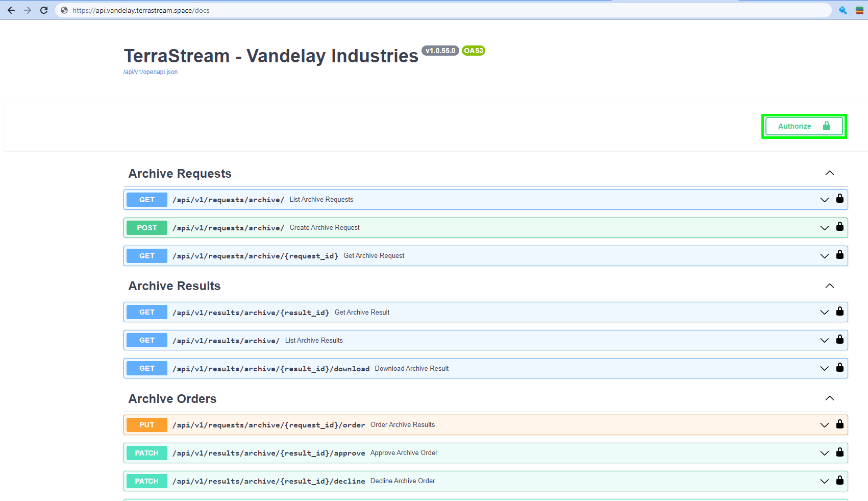The height and width of the screenshot is (501, 868).
Task: Click the GET badge for List Archive Requests
Action: (x=147, y=200)
